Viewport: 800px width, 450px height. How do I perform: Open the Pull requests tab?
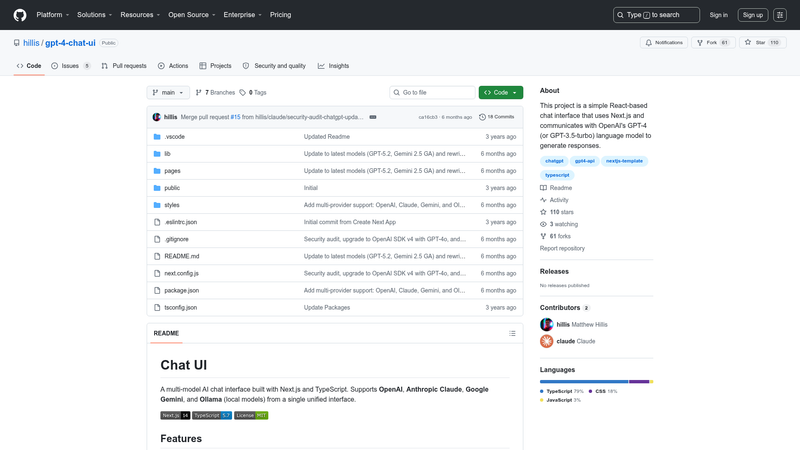point(124,66)
